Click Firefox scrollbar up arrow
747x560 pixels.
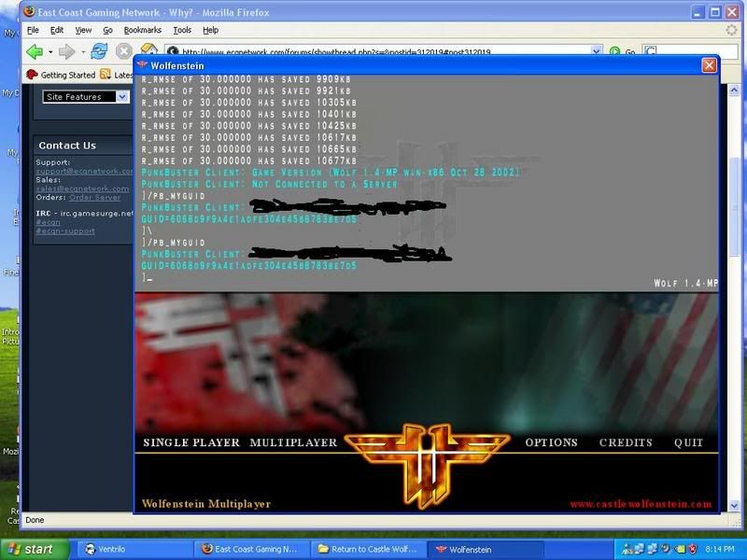tap(734, 89)
